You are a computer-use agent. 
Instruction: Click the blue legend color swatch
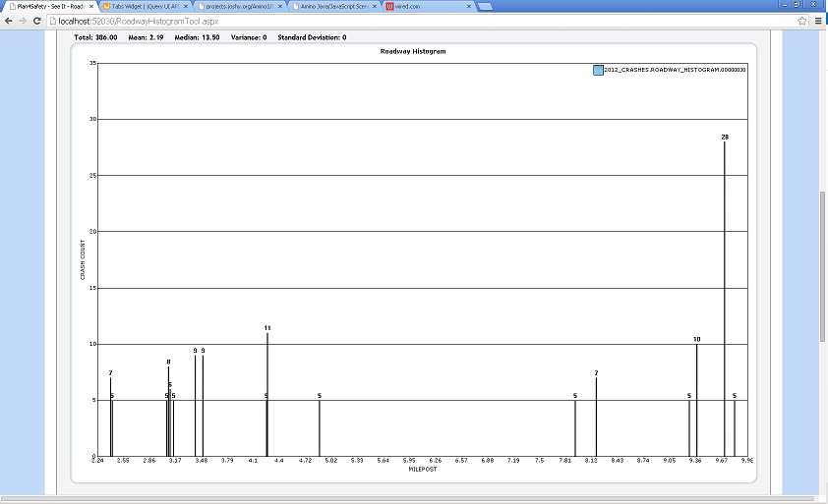point(598,70)
